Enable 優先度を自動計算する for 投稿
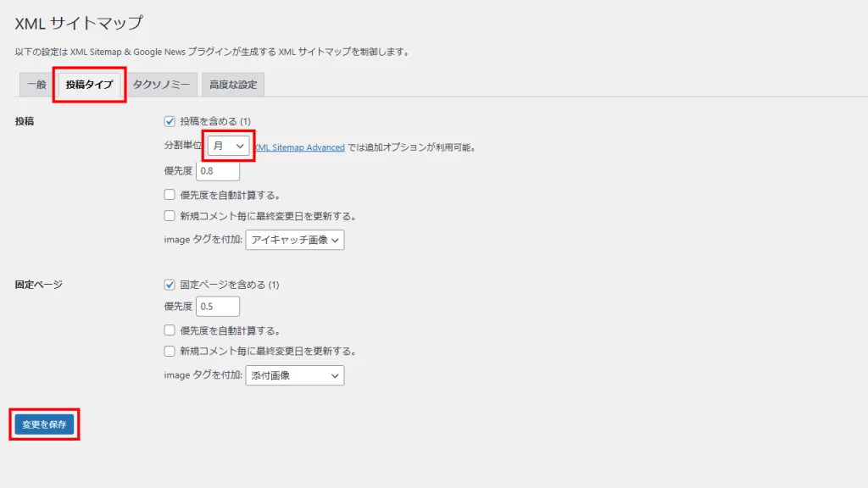Screen dimensions: 868x488 170,195
